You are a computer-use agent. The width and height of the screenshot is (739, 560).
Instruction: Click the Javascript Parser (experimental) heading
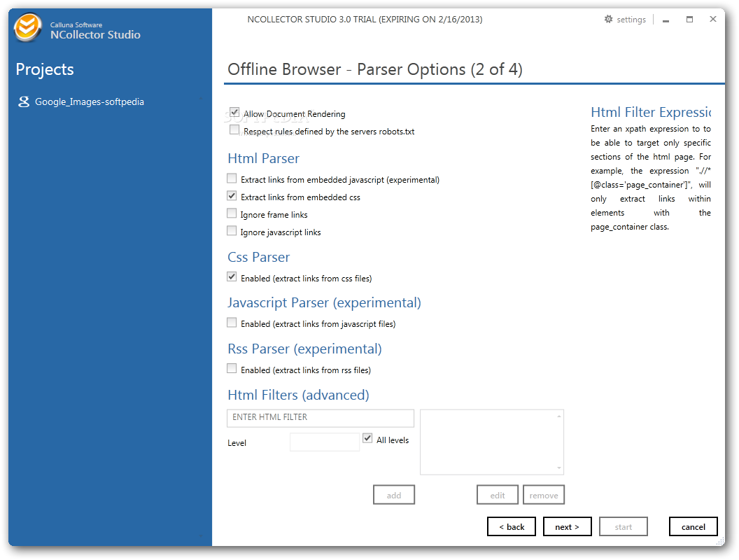324,302
